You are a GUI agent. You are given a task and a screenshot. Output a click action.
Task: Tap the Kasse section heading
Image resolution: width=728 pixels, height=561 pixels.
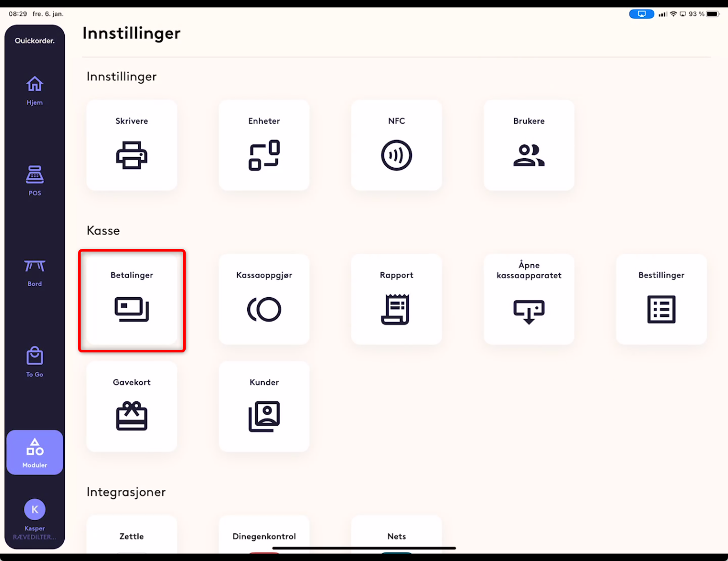[x=103, y=230]
